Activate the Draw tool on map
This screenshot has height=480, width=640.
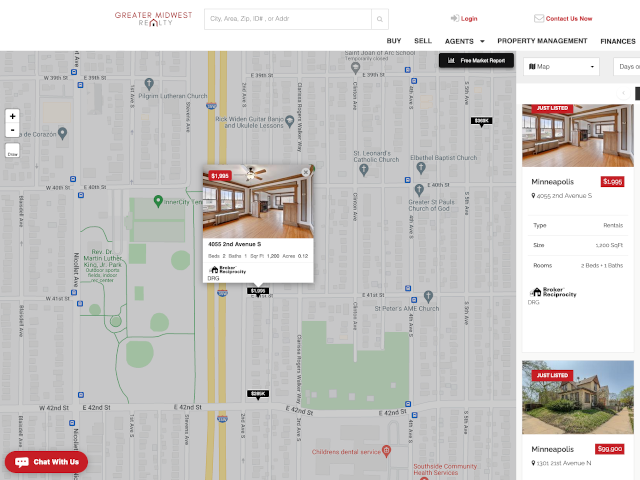coord(13,150)
